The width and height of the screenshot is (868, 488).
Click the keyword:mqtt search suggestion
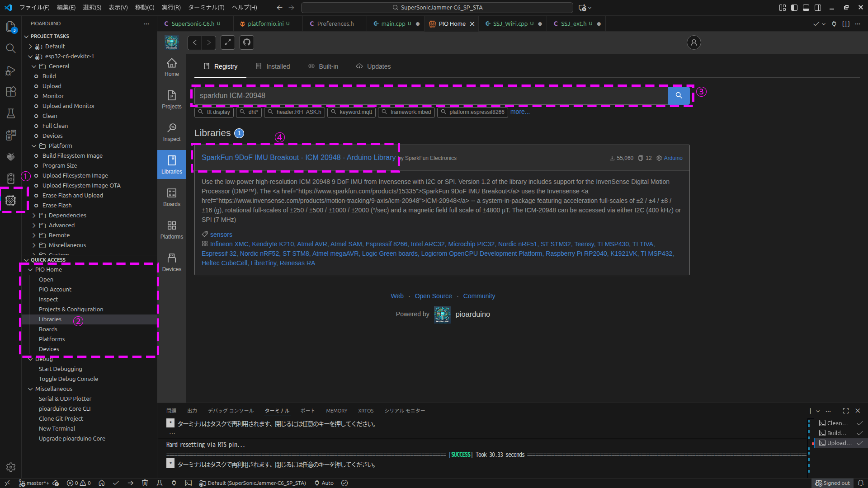[352, 112]
